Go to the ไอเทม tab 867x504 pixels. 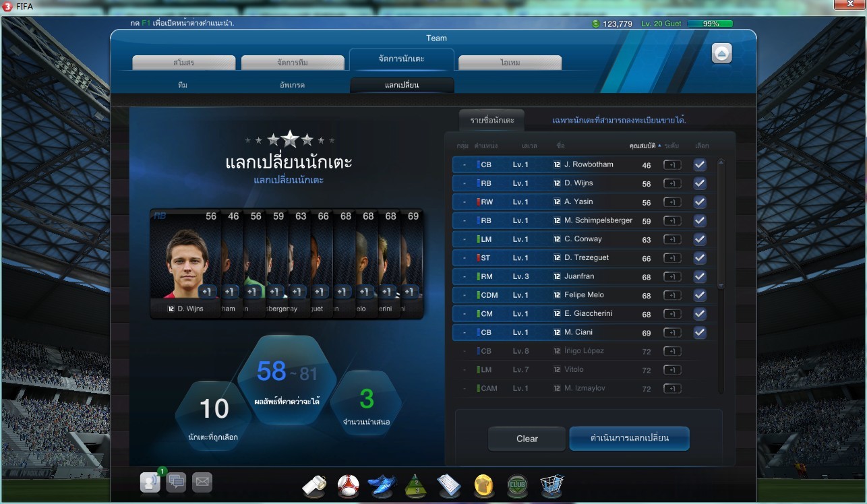tap(510, 63)
